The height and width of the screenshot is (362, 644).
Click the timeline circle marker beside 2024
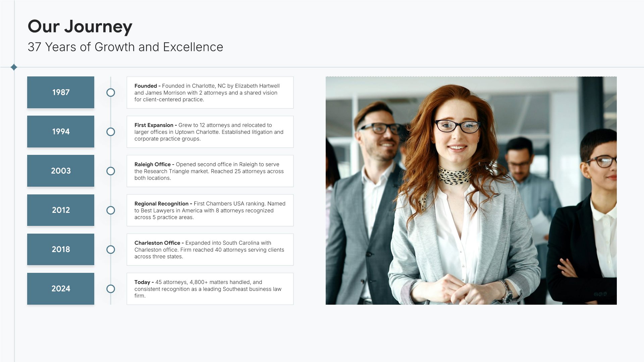pos(111,289)
